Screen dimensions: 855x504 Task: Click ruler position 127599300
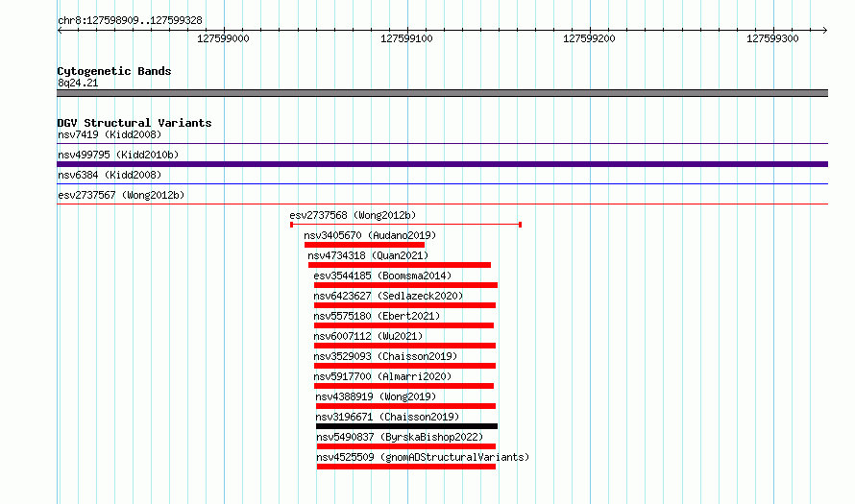click(x=772, y=38)
